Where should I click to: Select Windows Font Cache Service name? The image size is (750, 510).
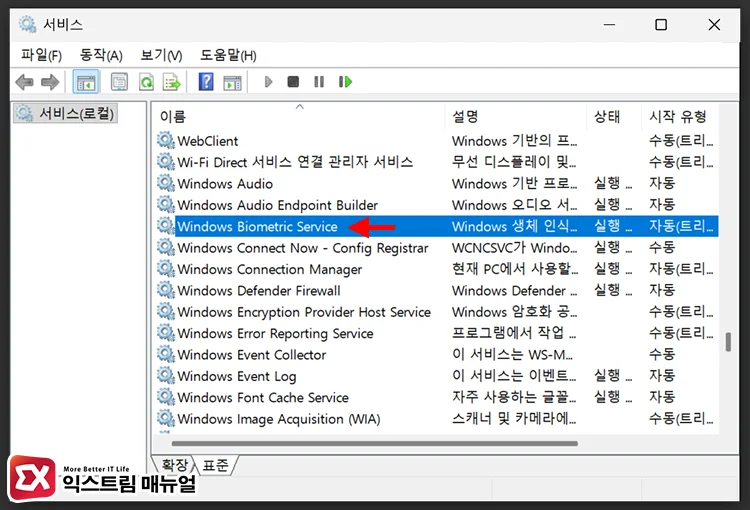coord(263,398)
